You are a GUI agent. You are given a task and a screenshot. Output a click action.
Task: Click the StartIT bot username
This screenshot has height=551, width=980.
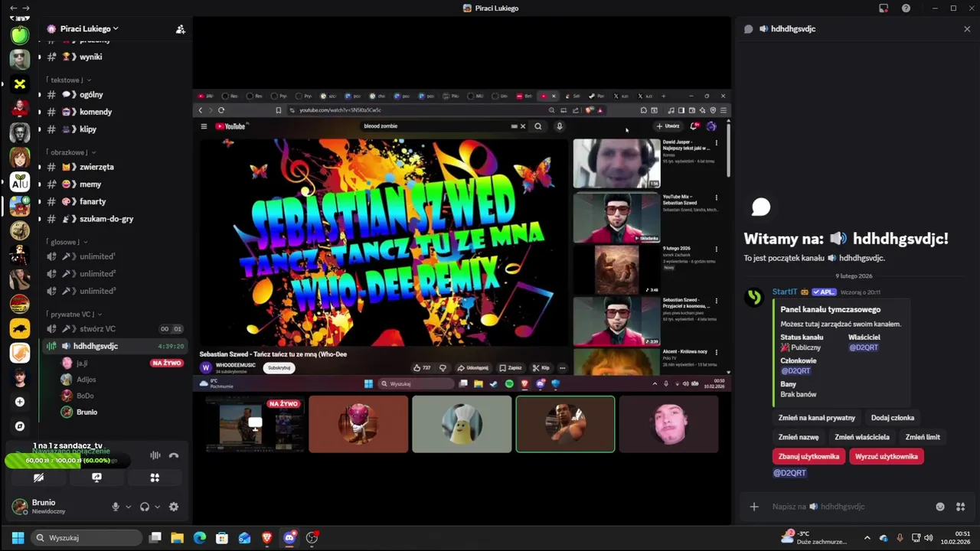785,292
